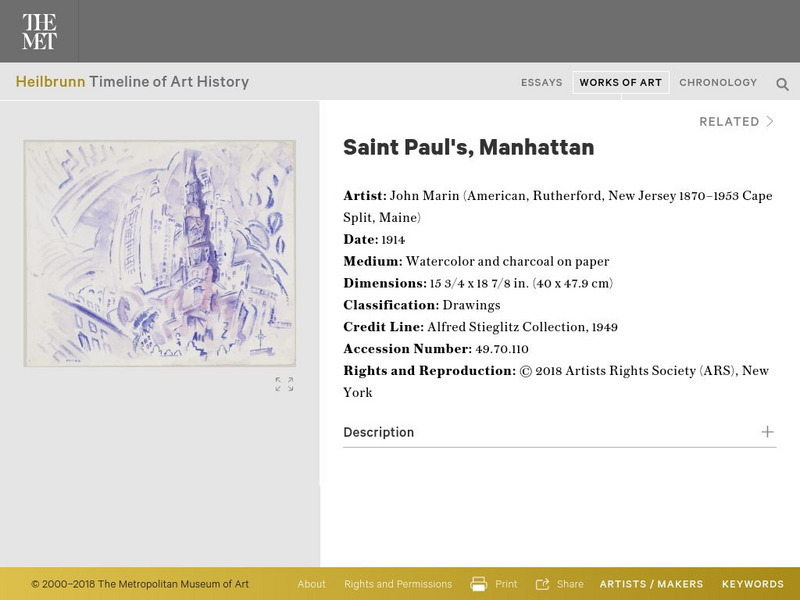This screenshot has width=800, height=600.
Task: Open the Chronology tab
Action: coord(718,83)
